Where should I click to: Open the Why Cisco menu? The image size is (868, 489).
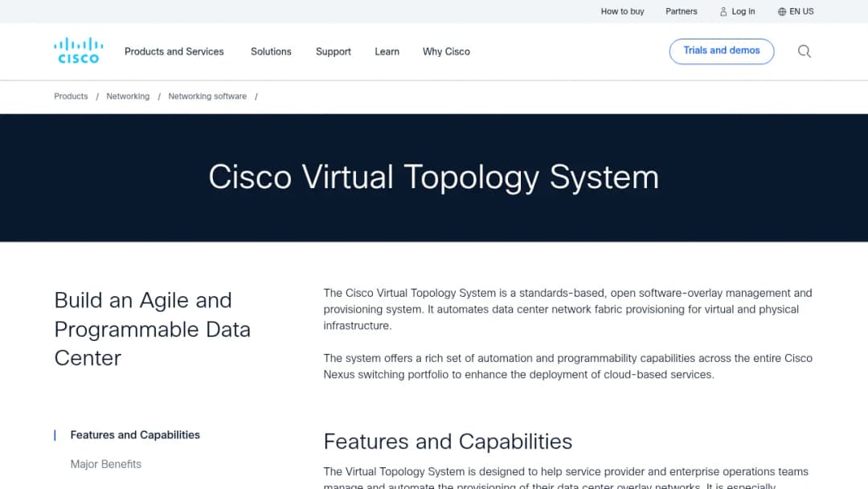[x=446, y=51]
